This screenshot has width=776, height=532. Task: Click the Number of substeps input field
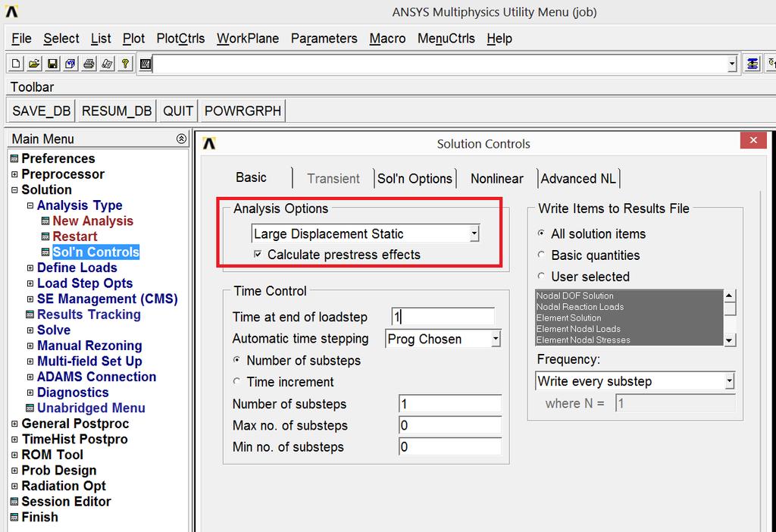click(x=450, y=404)
